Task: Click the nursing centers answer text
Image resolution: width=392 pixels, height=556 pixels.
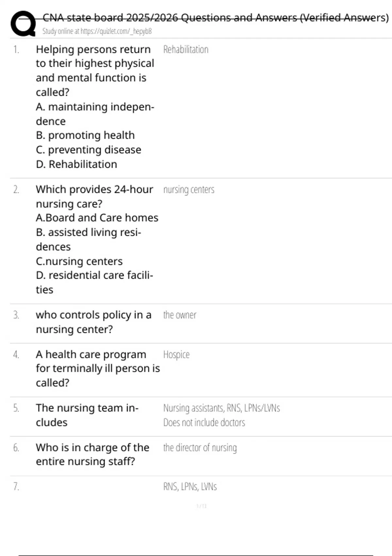Action: click(189, 190)
